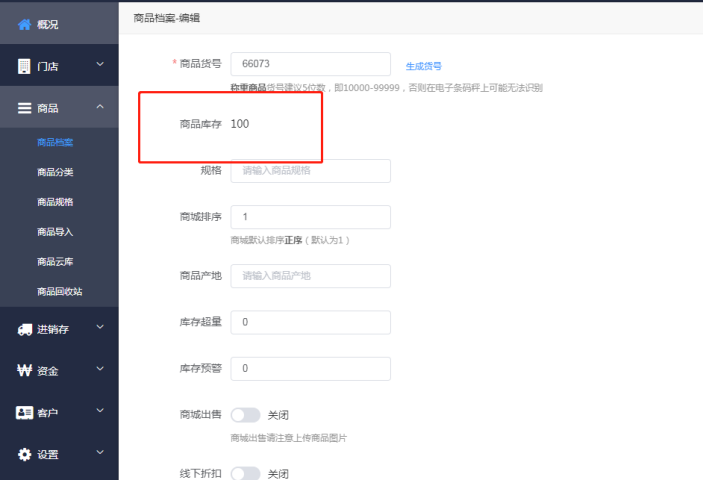This screenshot has height=480, width=703.
Task: Click the 生成货号 link
Action: [424, 66]
